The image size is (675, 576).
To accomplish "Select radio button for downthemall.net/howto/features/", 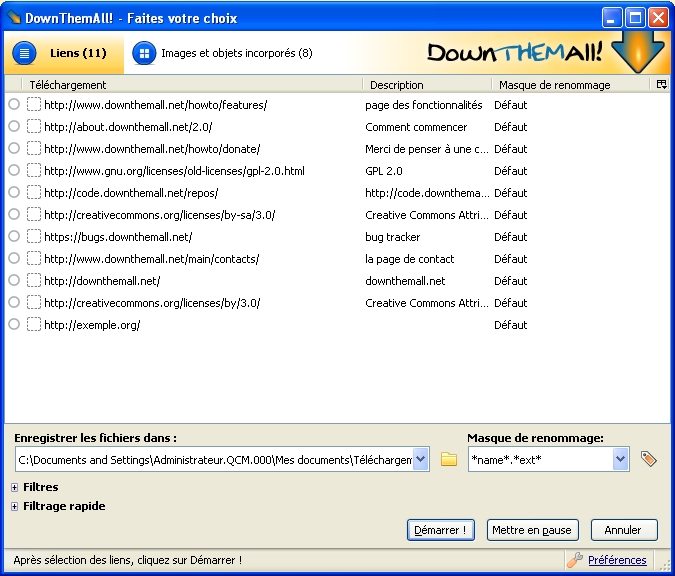I will coord(14,105).
